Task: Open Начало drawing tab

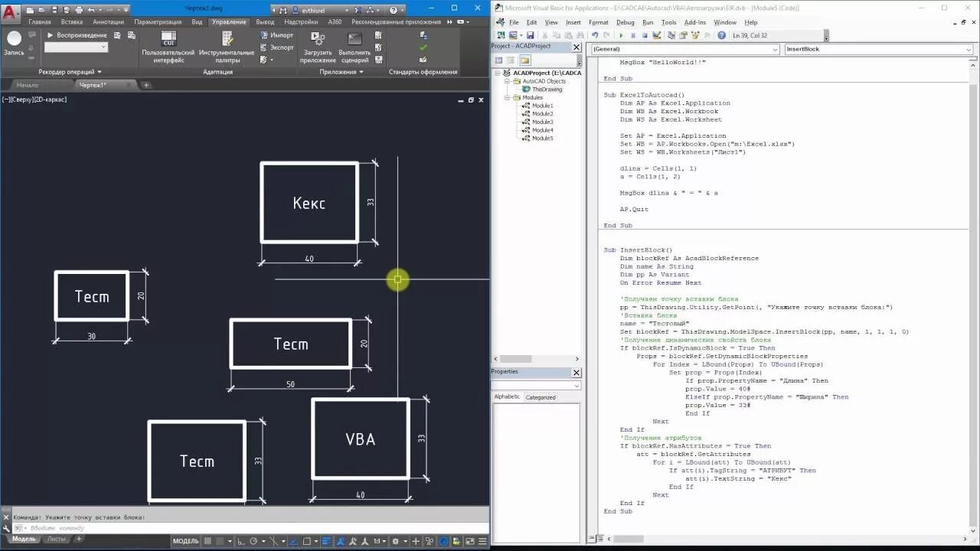Action: [28, 85]
